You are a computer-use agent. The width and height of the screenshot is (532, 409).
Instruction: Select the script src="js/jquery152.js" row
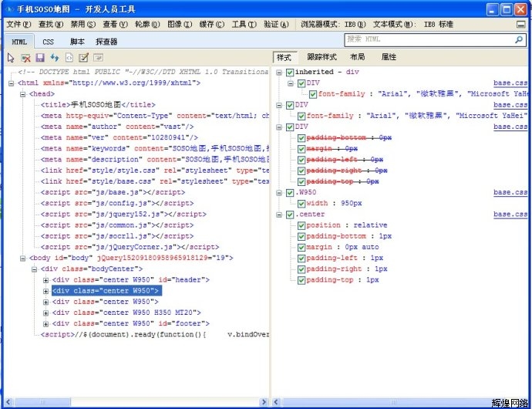coord(123,215)
